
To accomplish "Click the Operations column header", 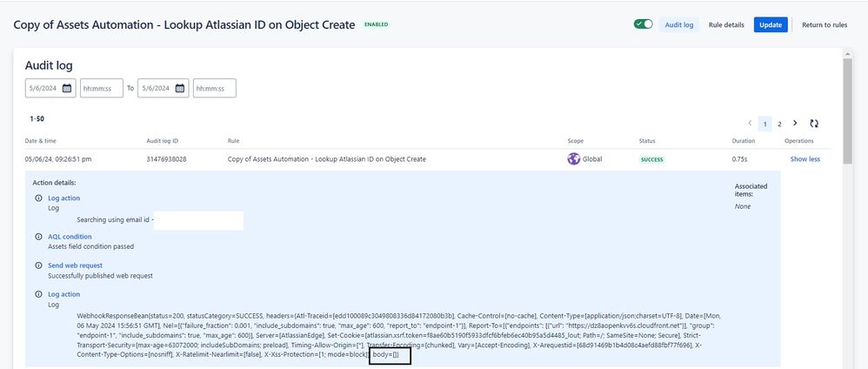I will click(798, 141).
